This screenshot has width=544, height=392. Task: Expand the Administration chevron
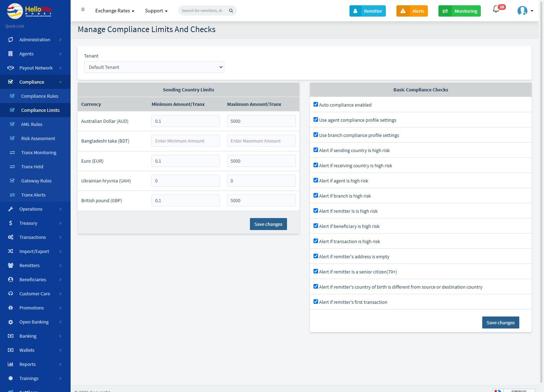pos(60,40)
